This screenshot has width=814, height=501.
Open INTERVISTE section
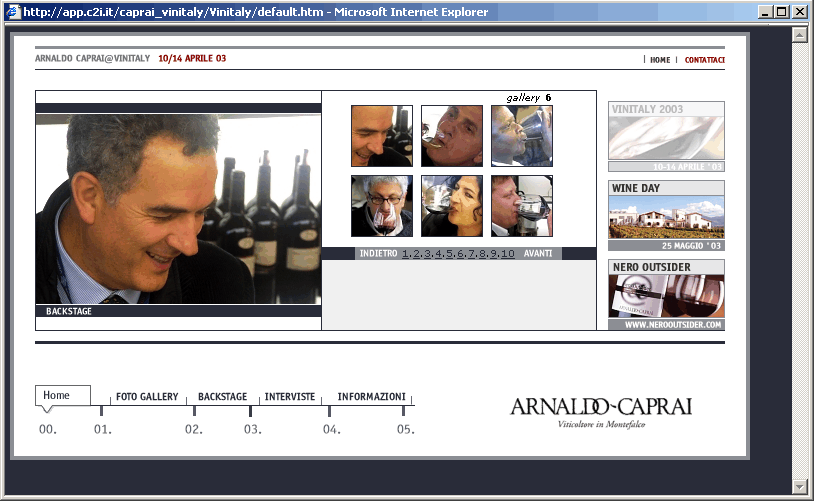[x=290, y=397]
